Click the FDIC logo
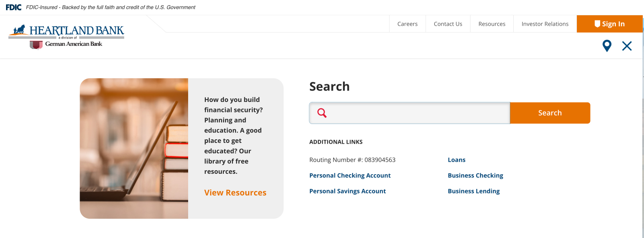Viewport: 644px width, 238px height. point(14,7)
